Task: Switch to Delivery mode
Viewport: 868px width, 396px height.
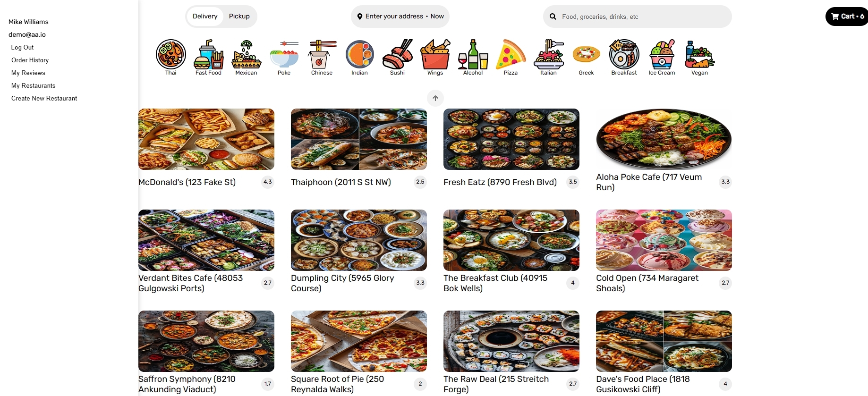Action: tap(205, 17)
